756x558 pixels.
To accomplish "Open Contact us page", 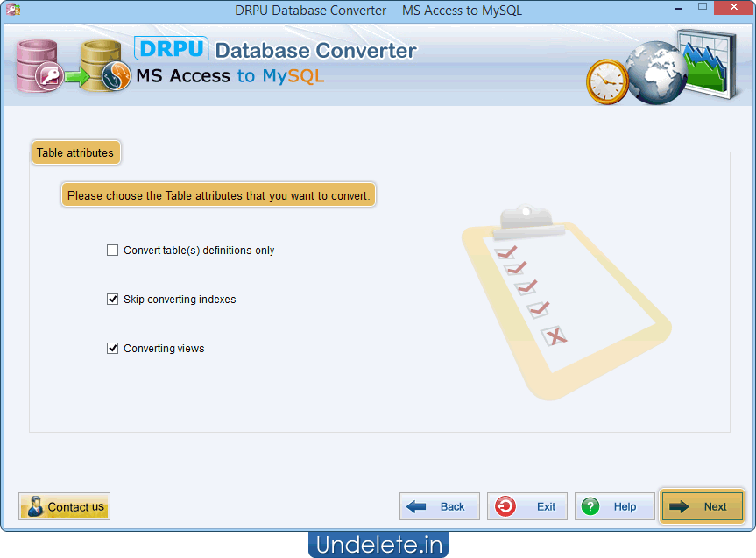I will [x=64, y=506].
